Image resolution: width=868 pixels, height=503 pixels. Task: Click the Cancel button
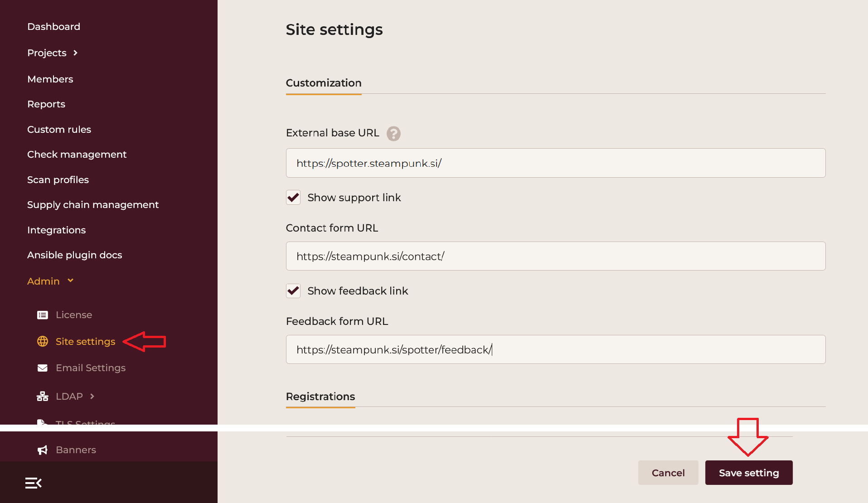pyautogui.click(x=668, y=473)
